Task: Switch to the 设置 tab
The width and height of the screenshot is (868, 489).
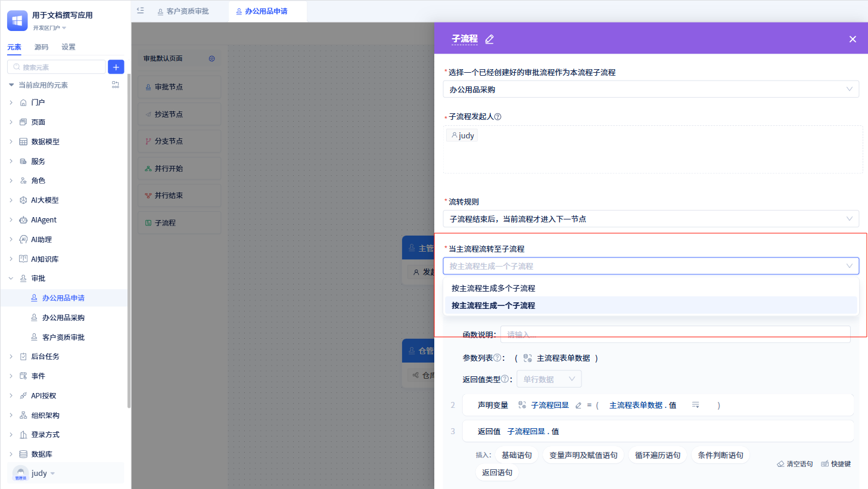Action: click(69, 47)
